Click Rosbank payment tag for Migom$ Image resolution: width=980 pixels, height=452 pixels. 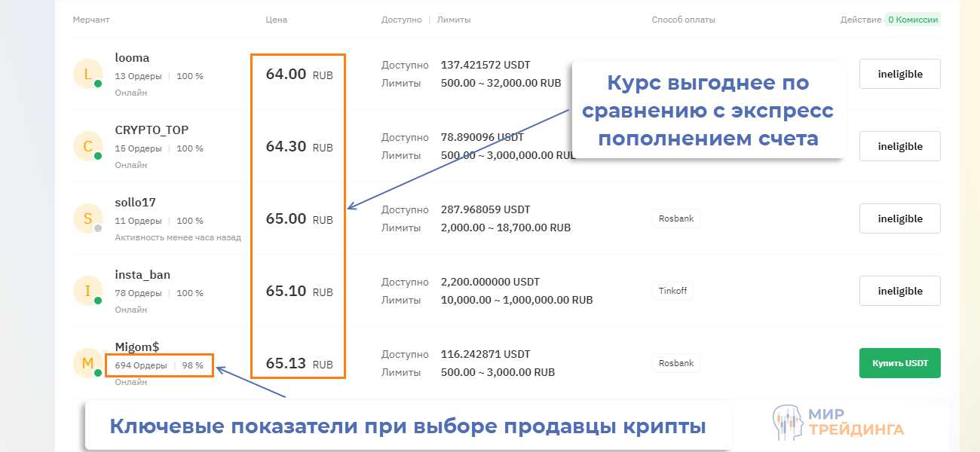[675, 363]
